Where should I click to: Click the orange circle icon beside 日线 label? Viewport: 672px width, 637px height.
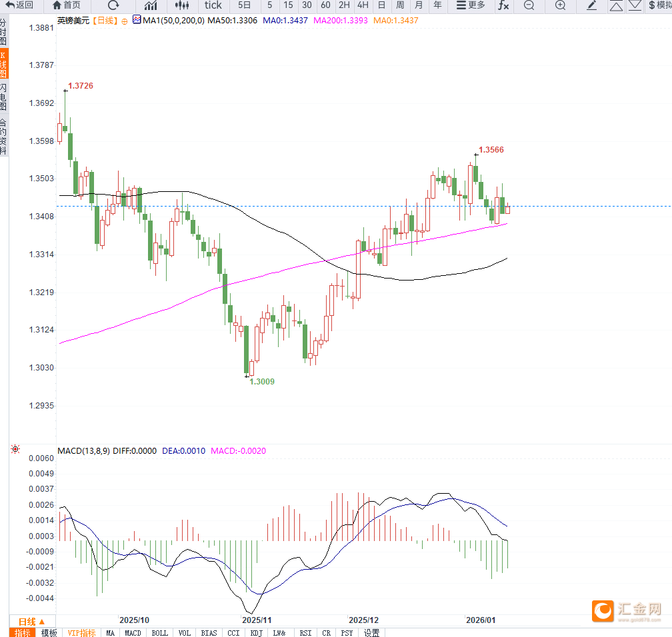124,21
